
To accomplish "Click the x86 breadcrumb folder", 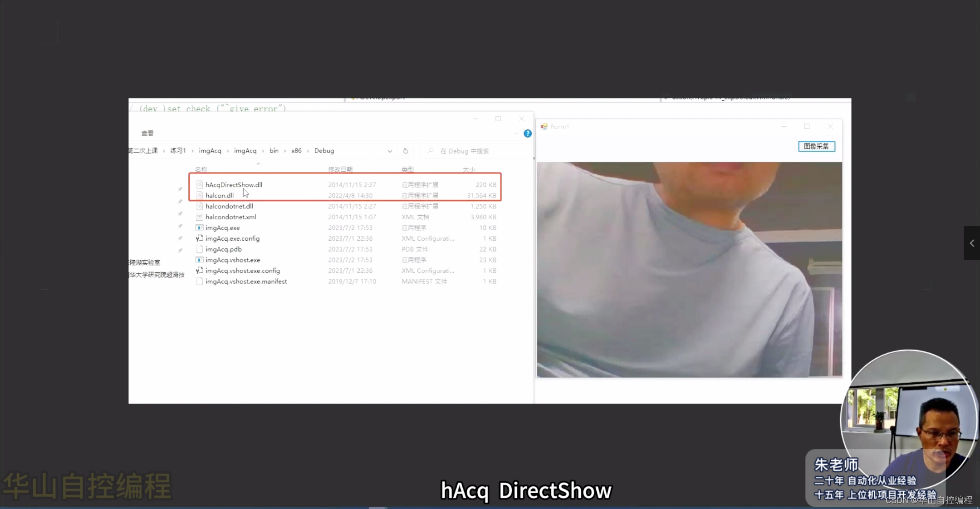I will (x=296, y=151).
